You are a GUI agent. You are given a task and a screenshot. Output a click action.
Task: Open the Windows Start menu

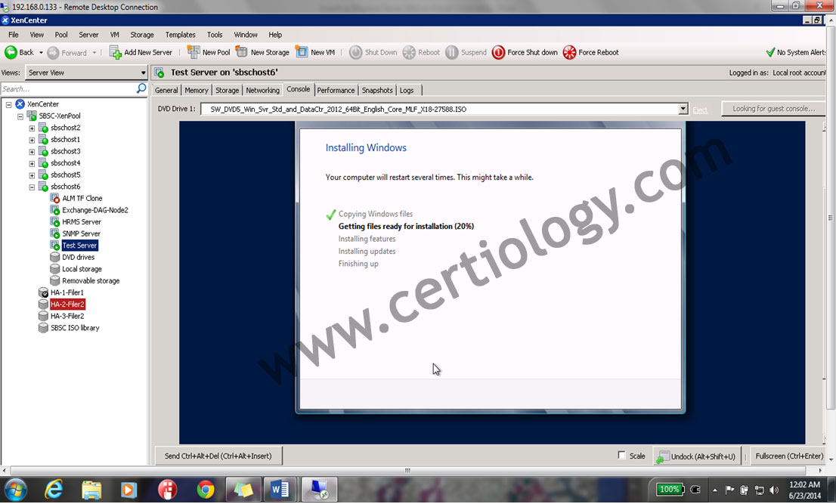point(15,489)
